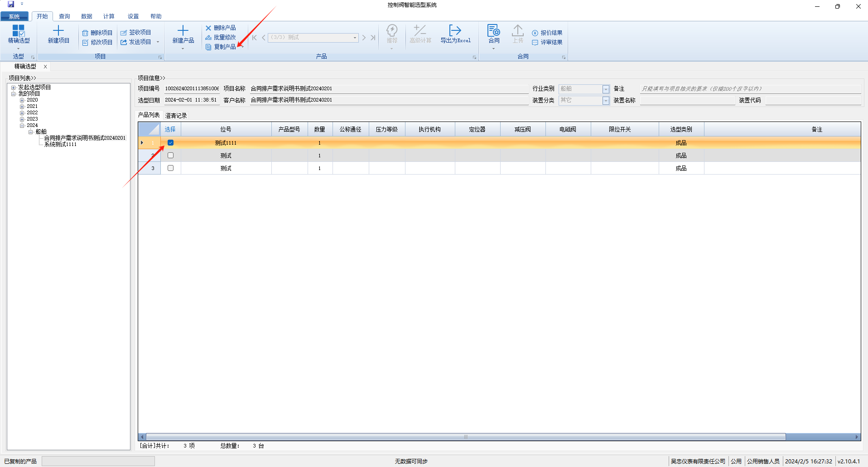Open the 装置分类 dropdown

pyautogui.click(x=606, y=101)
